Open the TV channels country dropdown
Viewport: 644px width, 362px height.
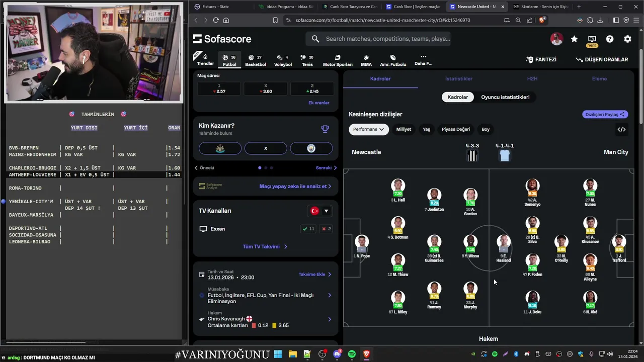tap(320, 211)
